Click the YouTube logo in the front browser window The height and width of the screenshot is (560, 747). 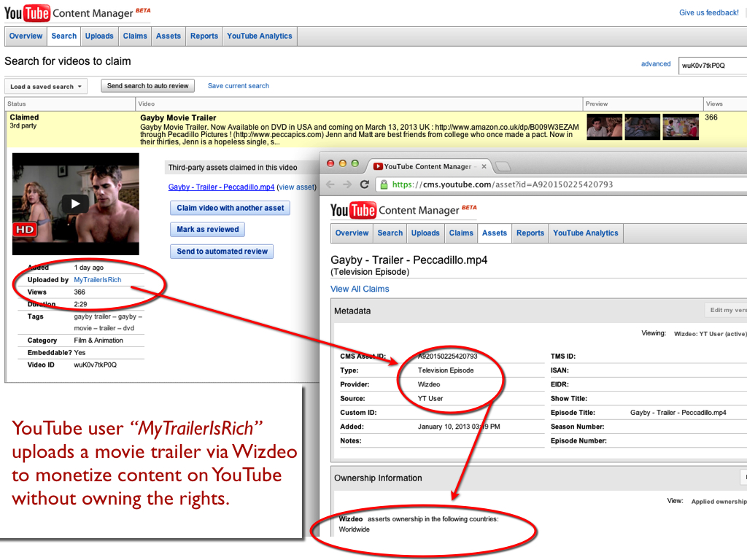[x=353, y=210]
